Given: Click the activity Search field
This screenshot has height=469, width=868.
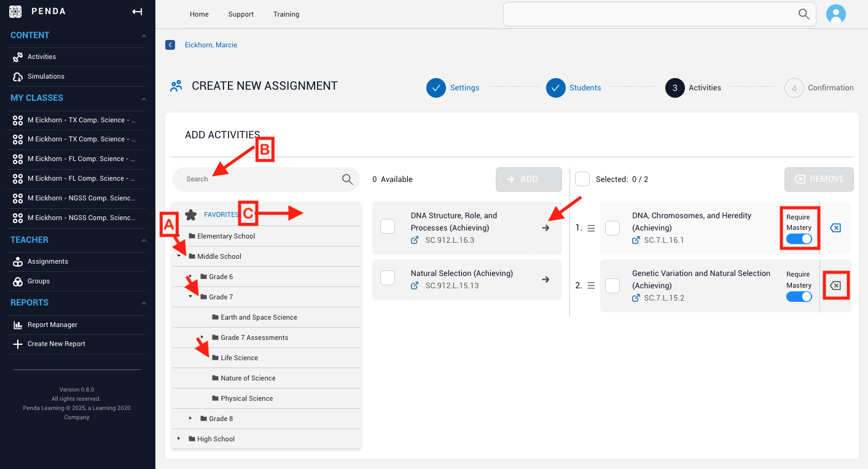Looking at the screenshot, I should 258,179.
